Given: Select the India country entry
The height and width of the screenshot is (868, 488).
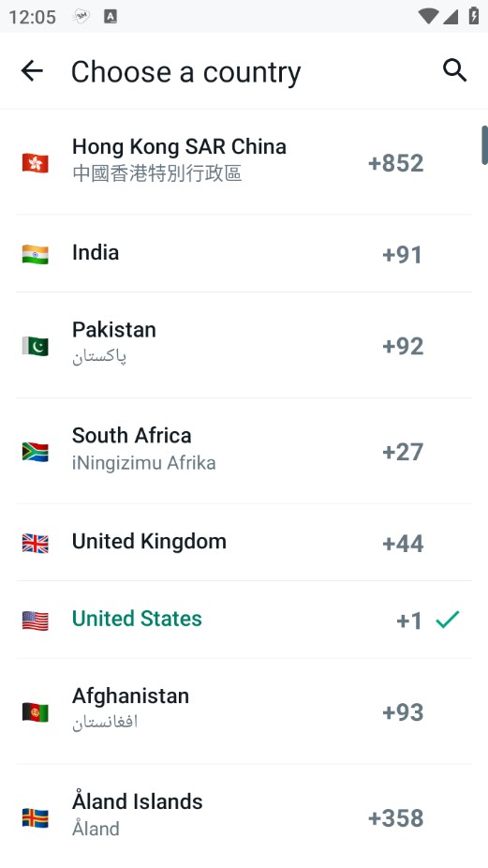Looking at the screenshot, I should click(x=244, y=253).
